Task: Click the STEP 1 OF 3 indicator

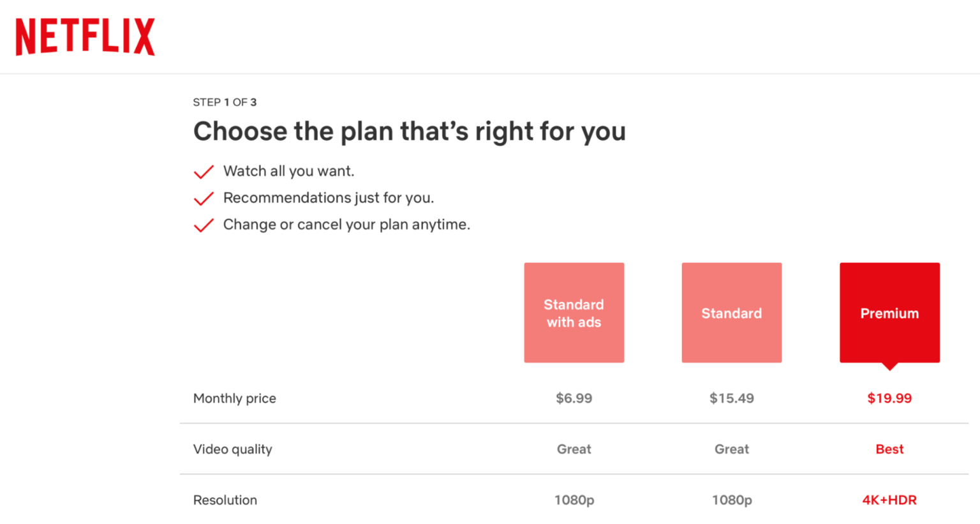Action: 224,101
